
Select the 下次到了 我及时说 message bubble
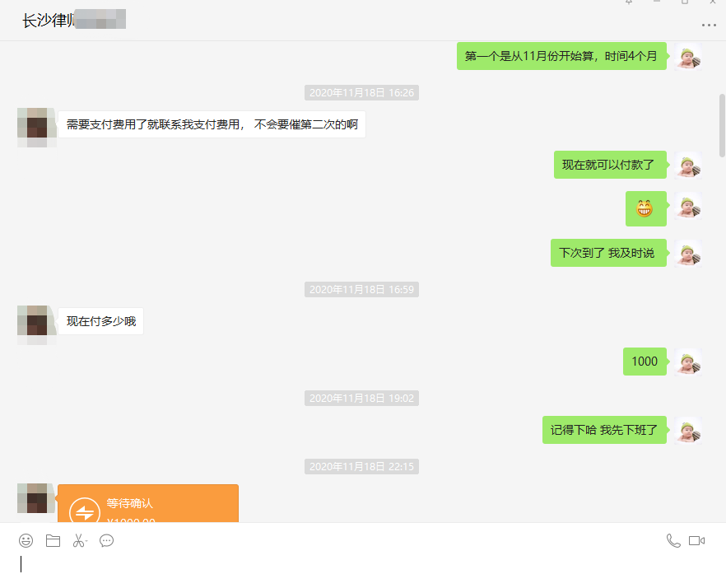coord(607,253)
